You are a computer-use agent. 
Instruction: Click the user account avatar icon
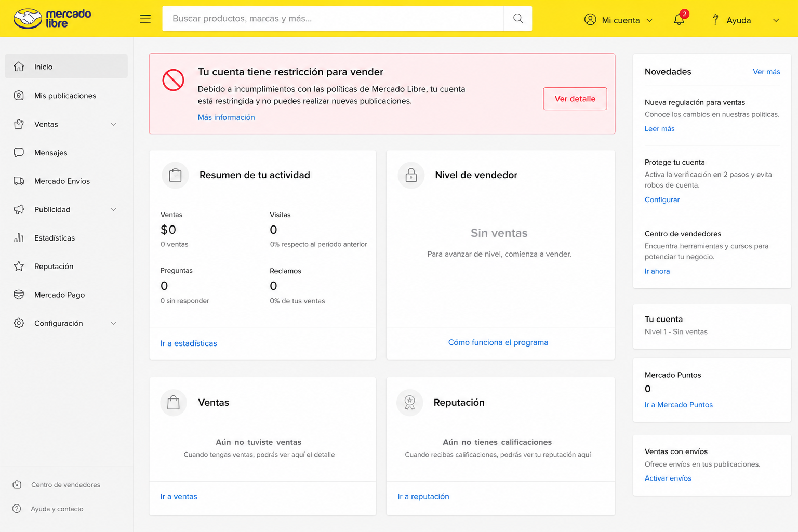click(x=590, y=20)
